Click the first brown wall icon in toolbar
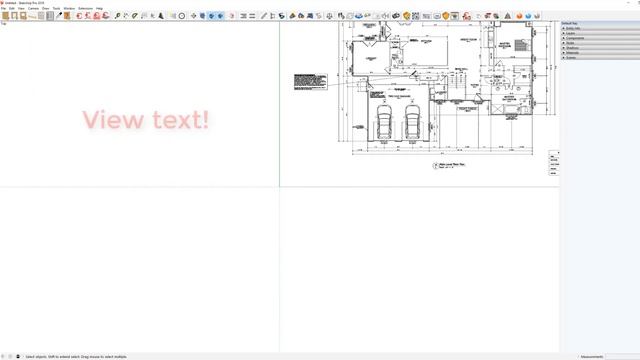 tap(5, 16)
